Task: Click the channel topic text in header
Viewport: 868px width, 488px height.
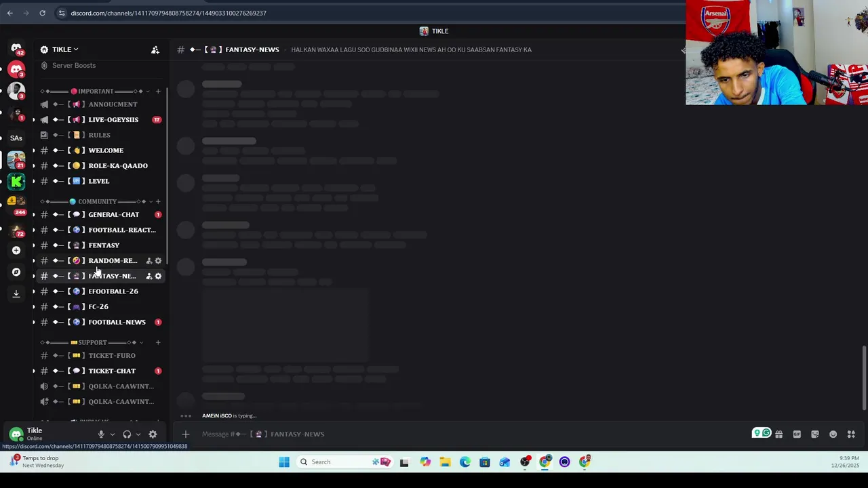Action: pos(411,49)
